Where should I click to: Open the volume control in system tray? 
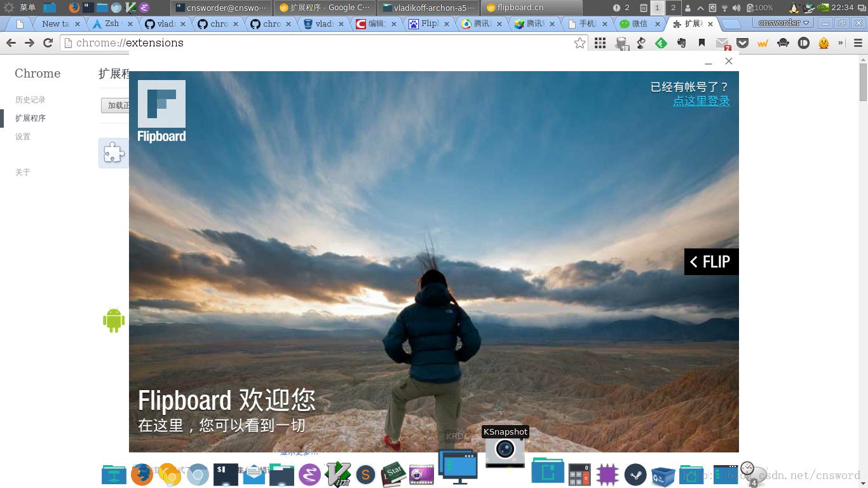click(736, 8)
